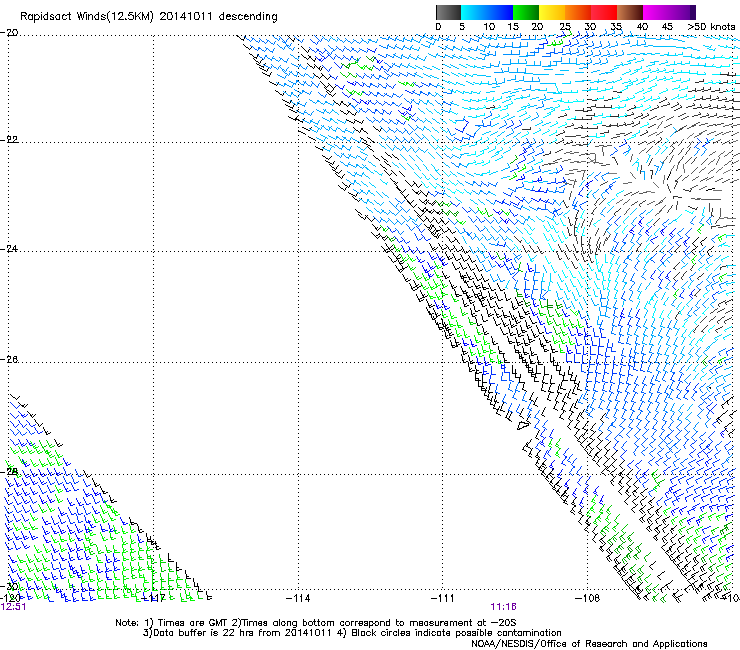740x650 pixels.
Task: Click the orange 25-30 knots legend segment
Action: pyautogui.click(x=578, y=12)
